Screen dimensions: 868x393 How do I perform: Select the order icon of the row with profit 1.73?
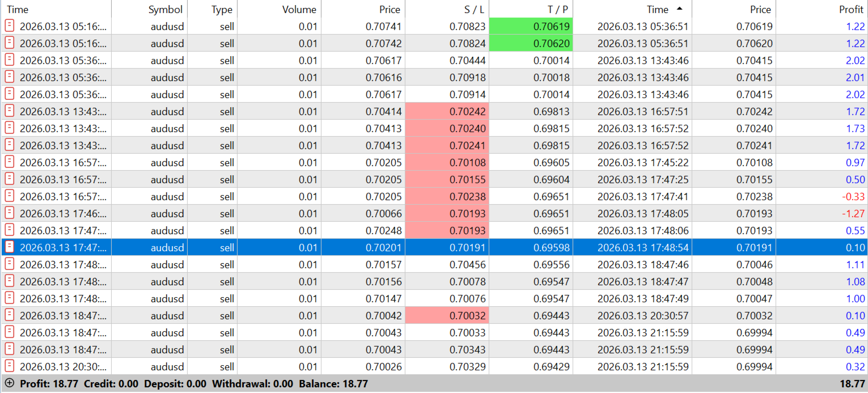tap(10, 128)
